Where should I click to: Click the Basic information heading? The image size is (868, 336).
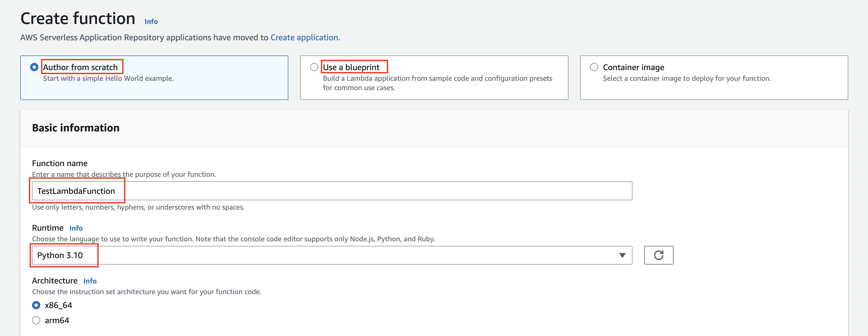[x=76, y=128]
